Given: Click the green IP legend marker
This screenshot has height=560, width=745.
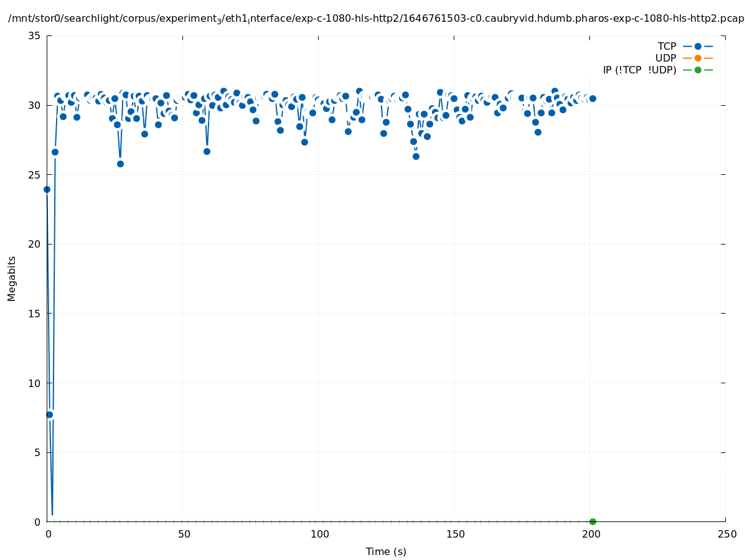Looking at the screenshot, I should [698, 70].
